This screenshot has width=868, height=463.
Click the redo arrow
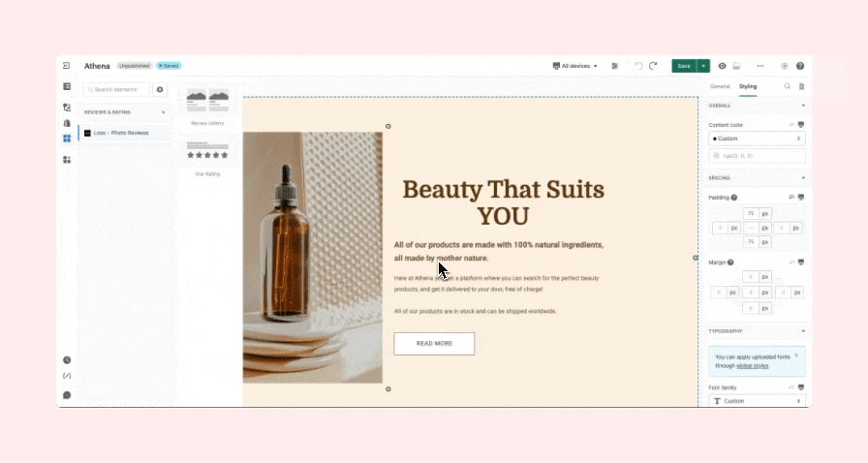[x=653, y=66]
